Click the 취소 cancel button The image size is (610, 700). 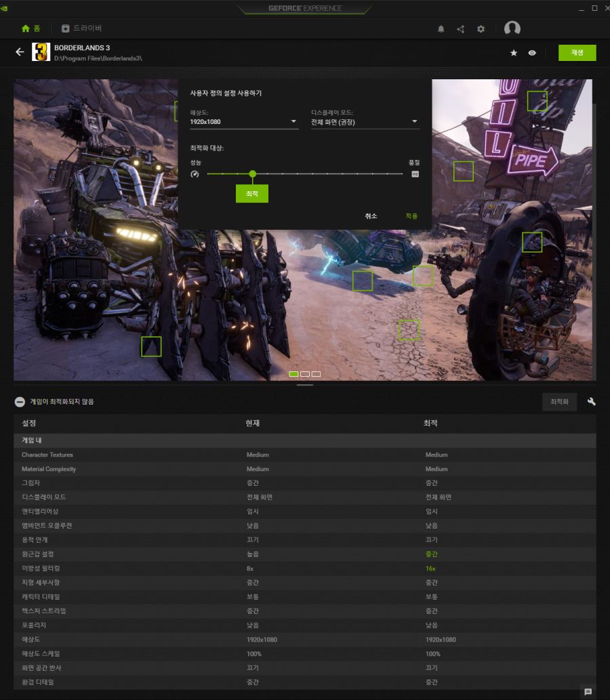click(x=371, y=216)
